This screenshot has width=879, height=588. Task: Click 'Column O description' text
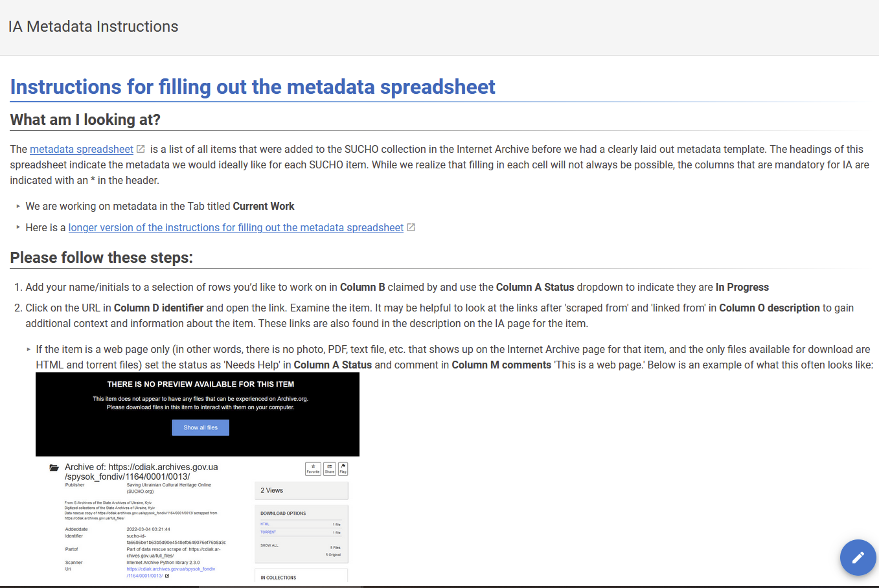coord(770,308)
